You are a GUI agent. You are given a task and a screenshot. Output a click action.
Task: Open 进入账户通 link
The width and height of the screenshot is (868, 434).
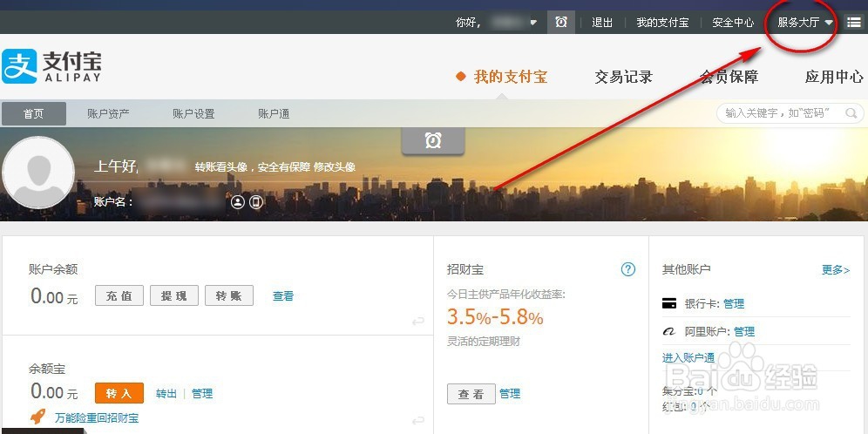click(x=688, y=357)
